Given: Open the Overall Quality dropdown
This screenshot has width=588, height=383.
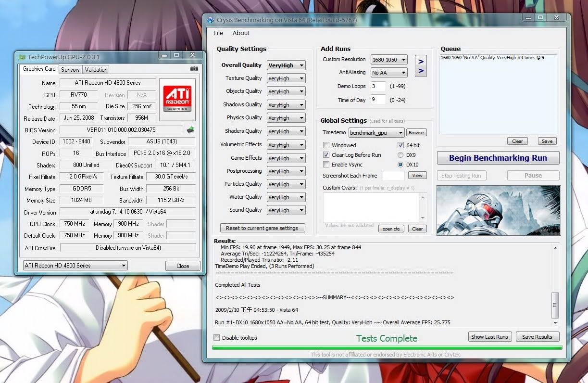Looking at the screenshot, I should [x=286, y=65].
